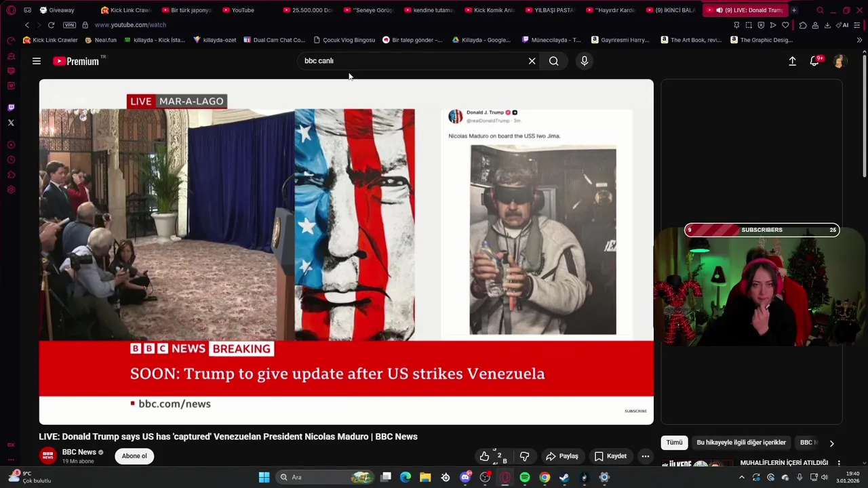Image resolution: width=868 pixels, height=488 pixels.
Task: Open the Opera main menu logo
Action: click(11, 10)
